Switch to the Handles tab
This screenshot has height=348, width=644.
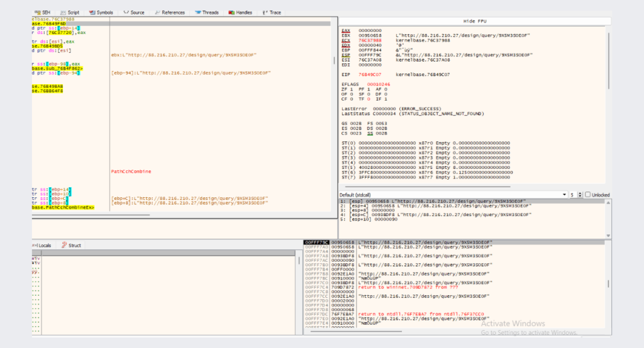click(240, 13)
